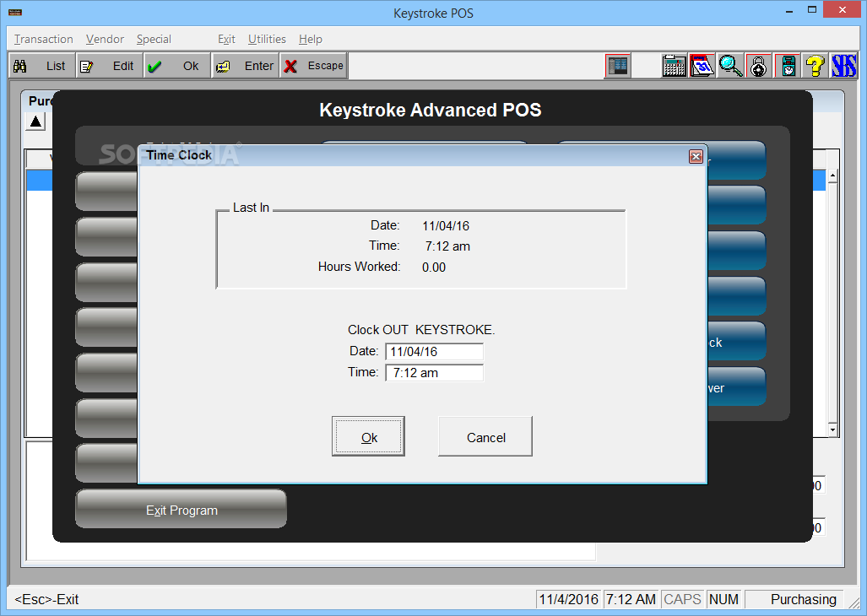Click the NUM indicator in status bar
Image resolution: width=867 pixels, height=616 pixels.
pos(723,599)
